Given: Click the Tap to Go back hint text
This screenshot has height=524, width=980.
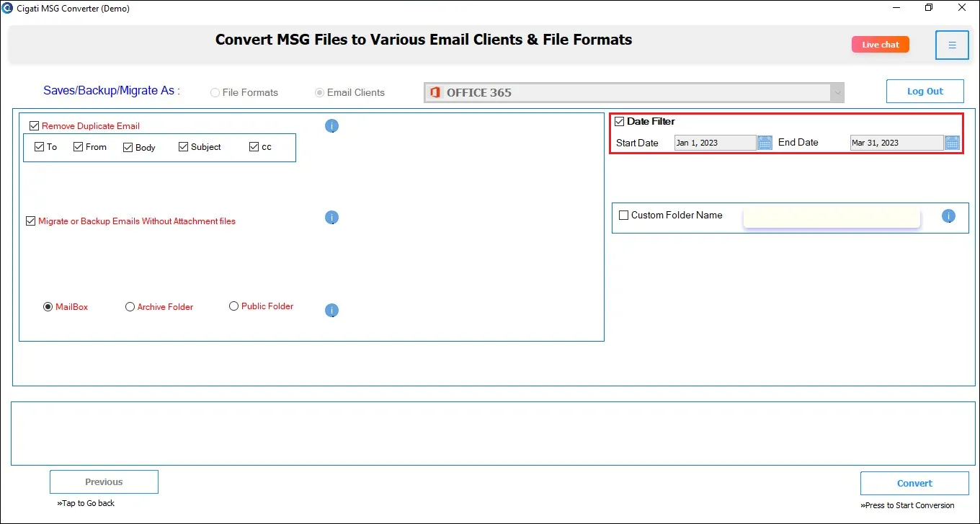Looking at the screenshot, I should (x=86, y=503).
